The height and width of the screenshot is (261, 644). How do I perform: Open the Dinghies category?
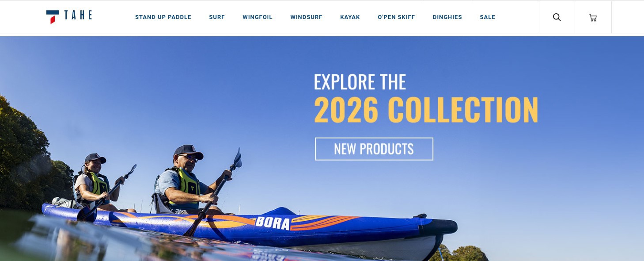tap(447, 17)
